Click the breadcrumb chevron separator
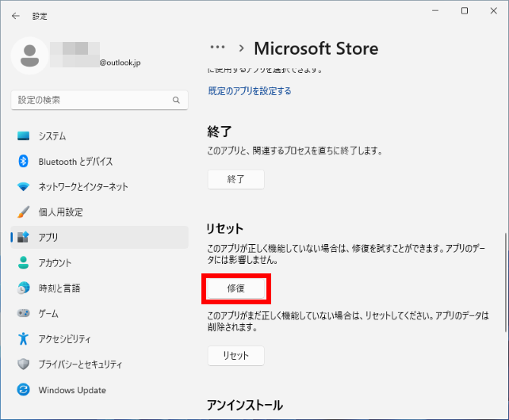This screenshot has width=509, height=420. (241, 48)
